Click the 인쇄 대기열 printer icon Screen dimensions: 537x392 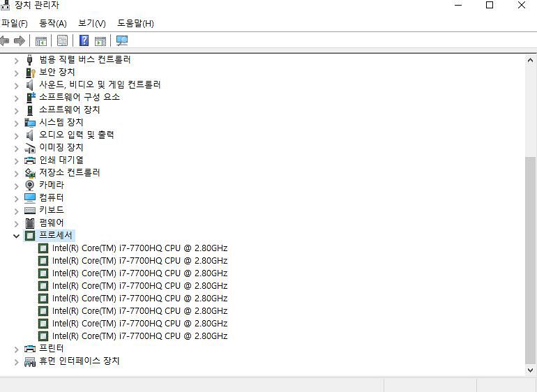(x=30, y=160)
